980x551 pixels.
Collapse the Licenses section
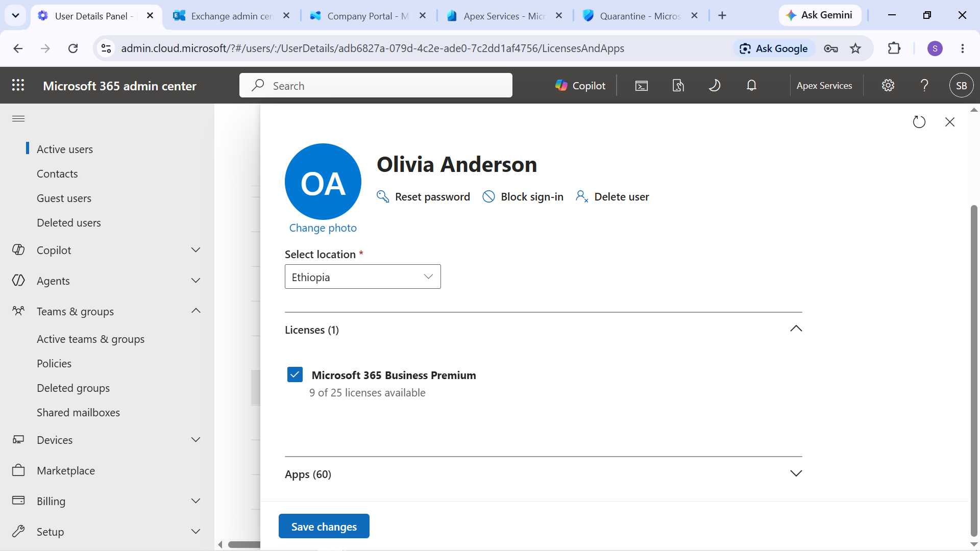point(796,329)
